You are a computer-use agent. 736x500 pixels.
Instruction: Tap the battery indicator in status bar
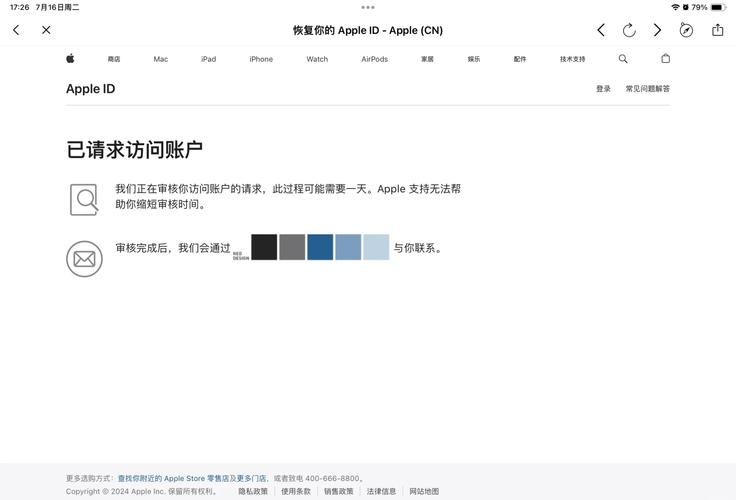pyautogui.click(x=719, y=7)
